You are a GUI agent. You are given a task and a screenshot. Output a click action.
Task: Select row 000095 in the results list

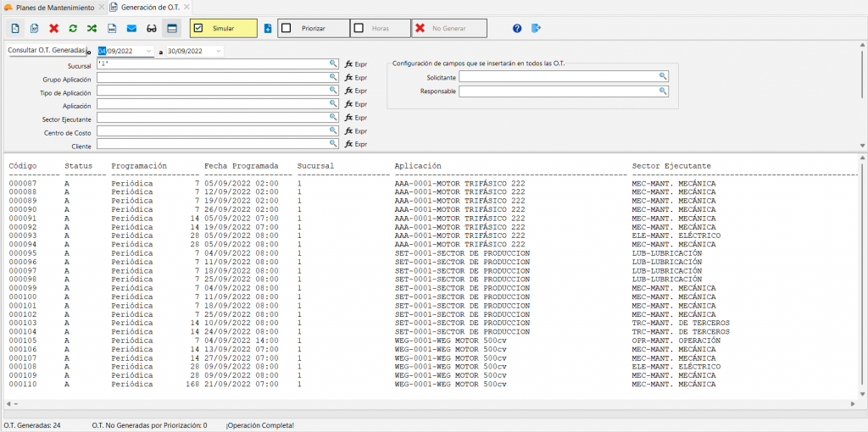tap(23, 253)
